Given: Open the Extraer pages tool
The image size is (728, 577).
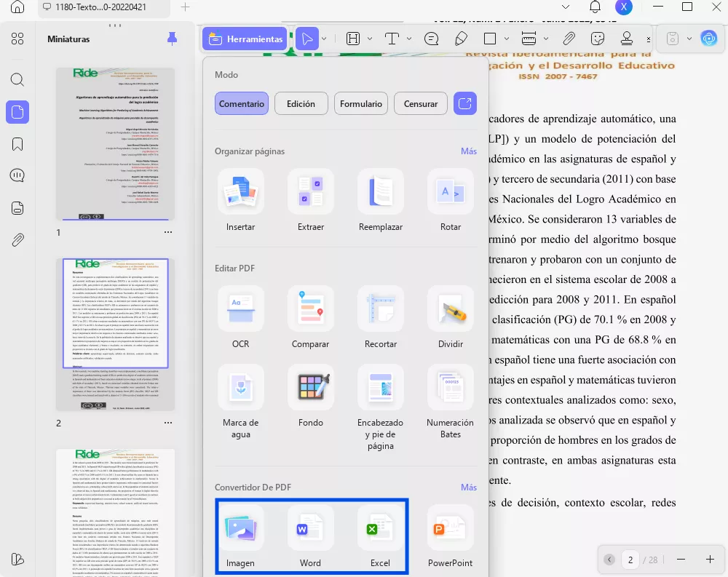Looking at the screenshot, I should coord(311,201).
